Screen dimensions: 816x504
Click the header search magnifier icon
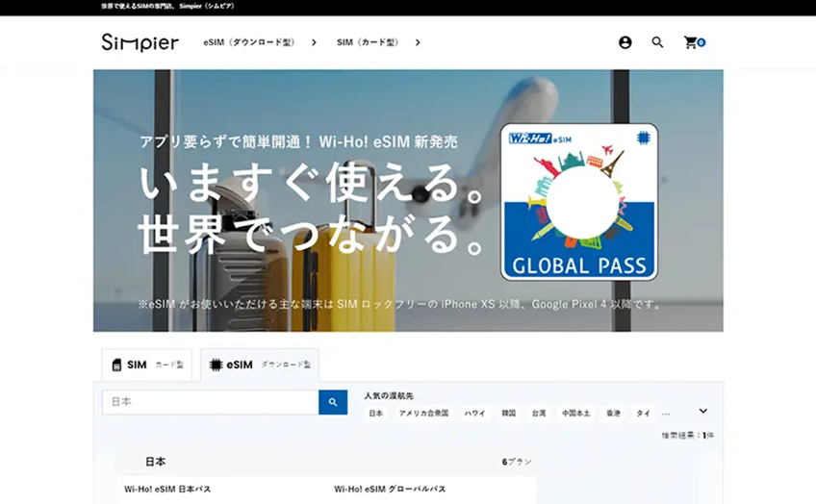[657, 42]
